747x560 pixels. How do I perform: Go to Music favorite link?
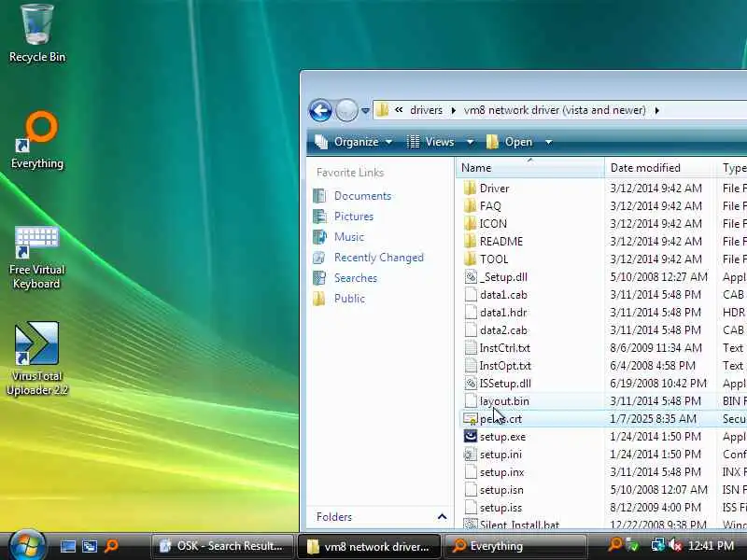[x=348, y=237]
